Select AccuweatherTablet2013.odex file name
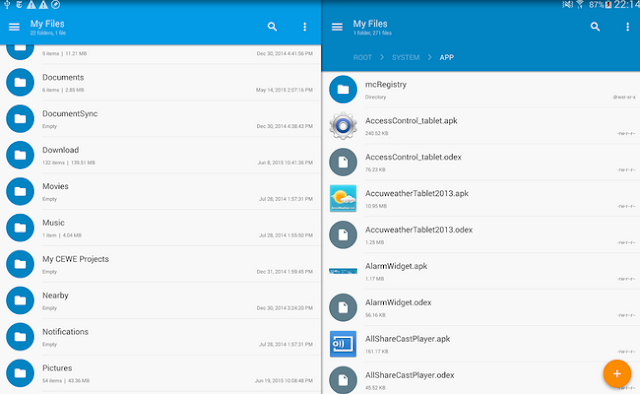The height and width of the screenshot is (394, 640). (x=419, y=230)
